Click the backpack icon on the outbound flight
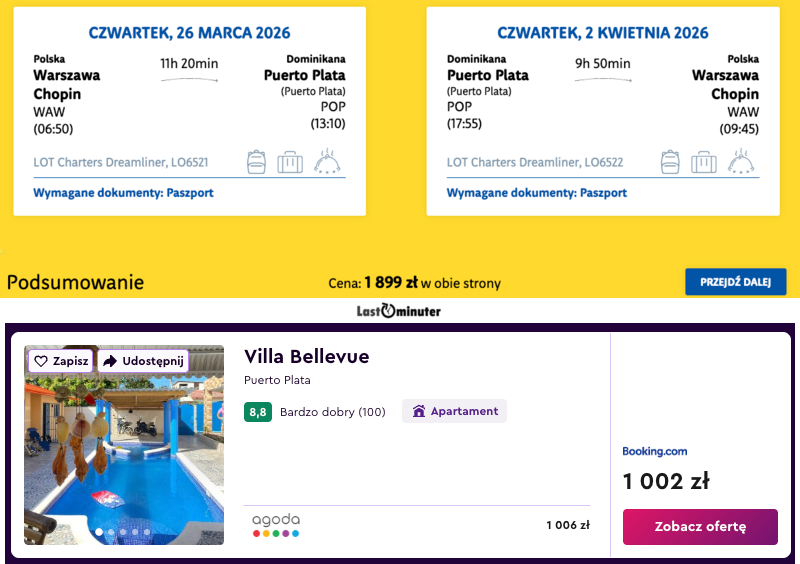This screenshot has width=800, height=564. [x=257, y=161]
